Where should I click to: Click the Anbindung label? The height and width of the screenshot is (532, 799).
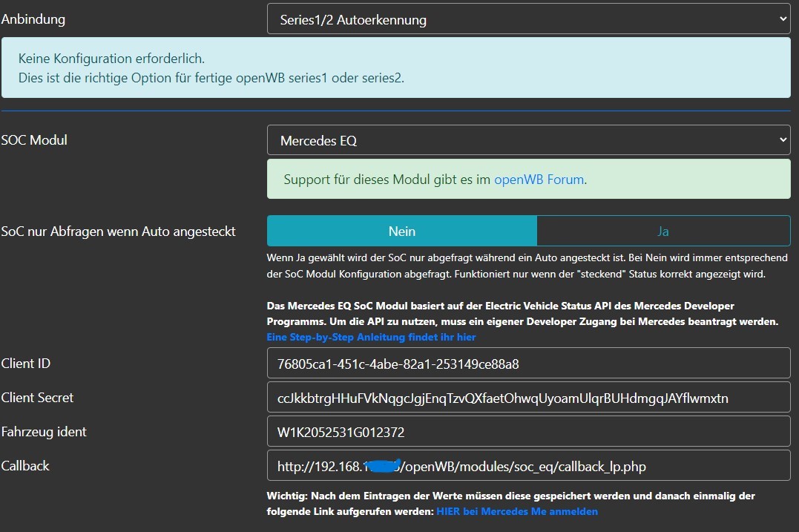point(33,19)
